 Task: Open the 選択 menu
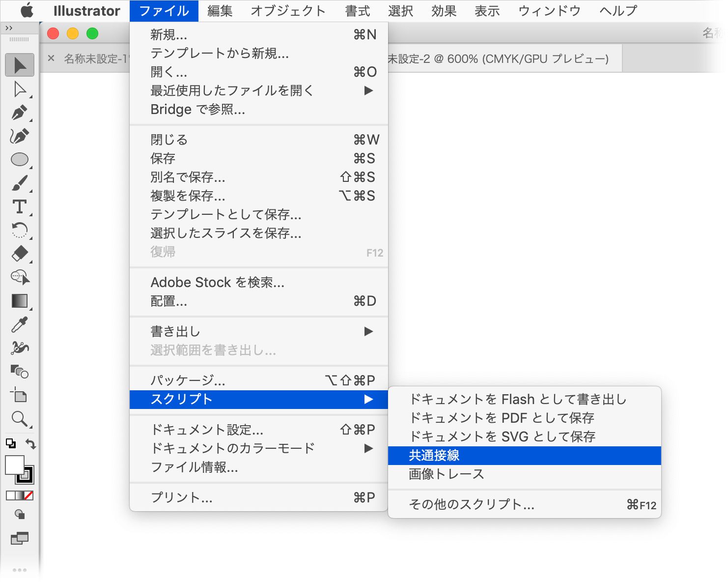point(400,11)
